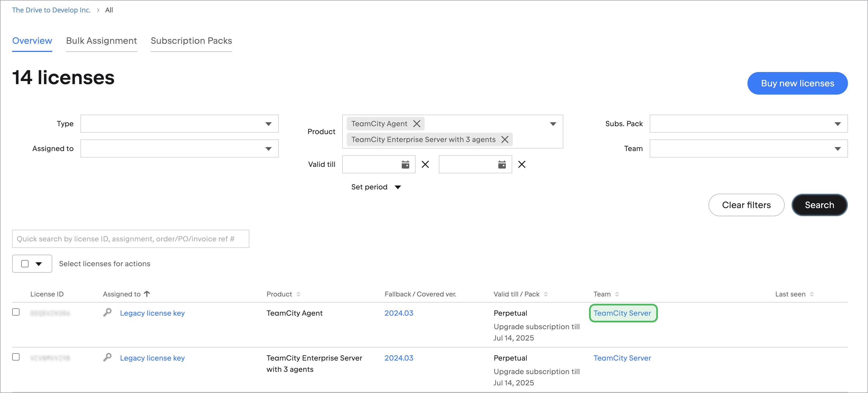Click breadcrumb chevron separator before All
Viewport: 868px width, 393px height.
coord(98,10)
